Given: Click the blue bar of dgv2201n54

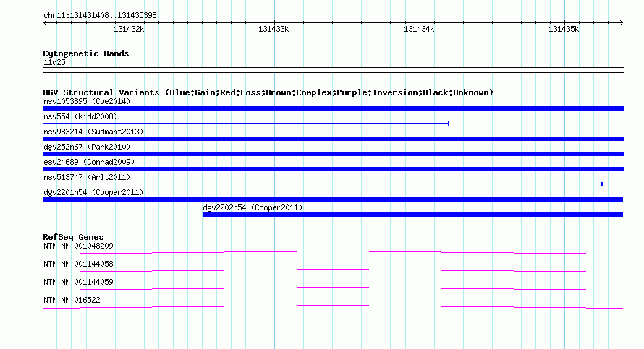Looking at the screenshot, I should coord(333,199).
